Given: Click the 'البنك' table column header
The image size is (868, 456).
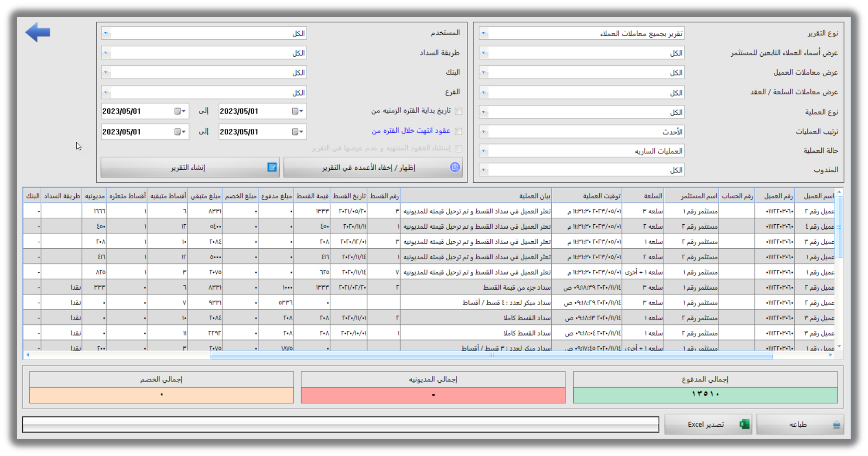Looking at the screenshot, I should [x=33, y=196].
